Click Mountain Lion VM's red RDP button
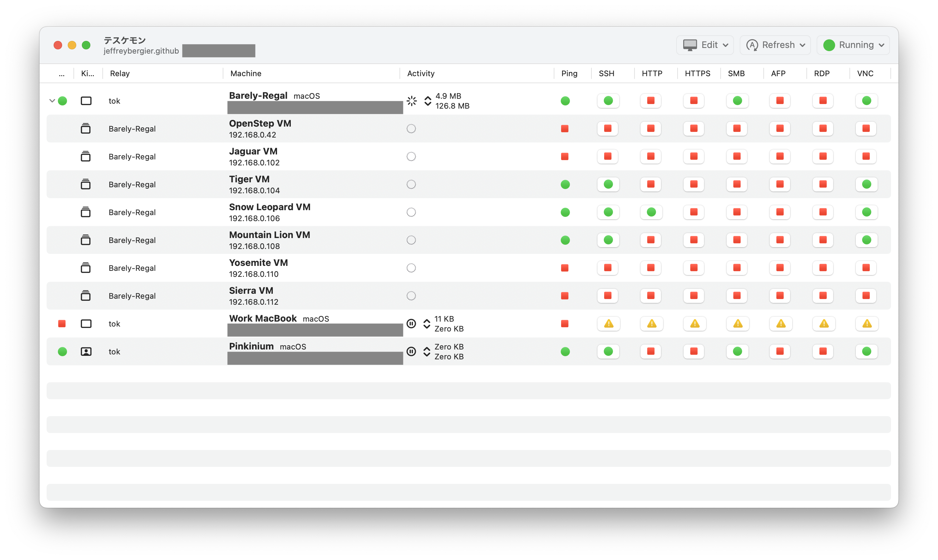Screen dimensions: 938x560 (823, 240)
